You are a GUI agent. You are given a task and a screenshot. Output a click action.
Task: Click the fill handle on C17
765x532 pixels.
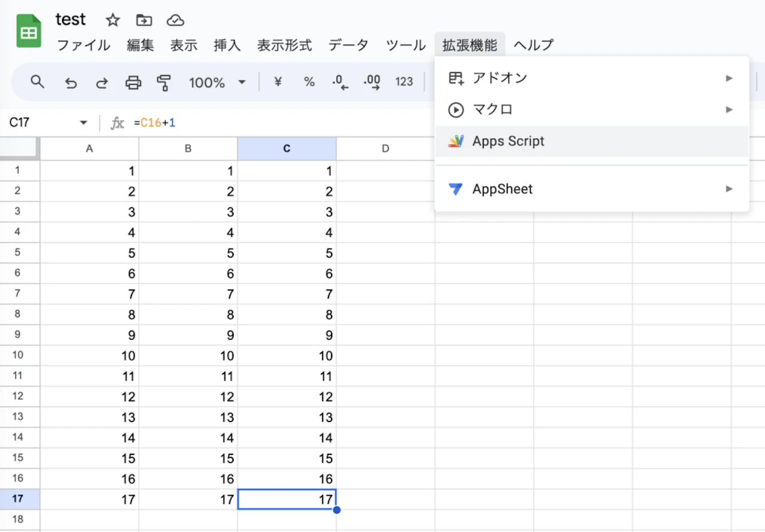336,510
